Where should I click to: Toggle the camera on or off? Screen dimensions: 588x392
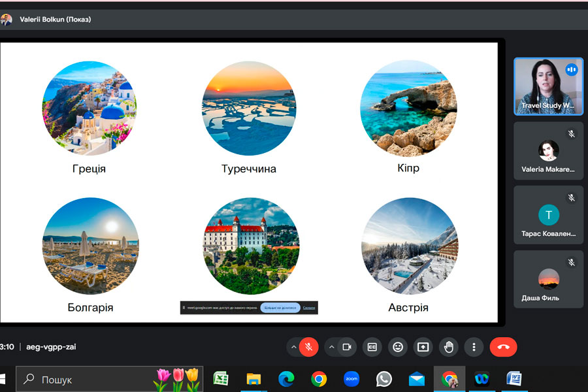coord(347,347)
